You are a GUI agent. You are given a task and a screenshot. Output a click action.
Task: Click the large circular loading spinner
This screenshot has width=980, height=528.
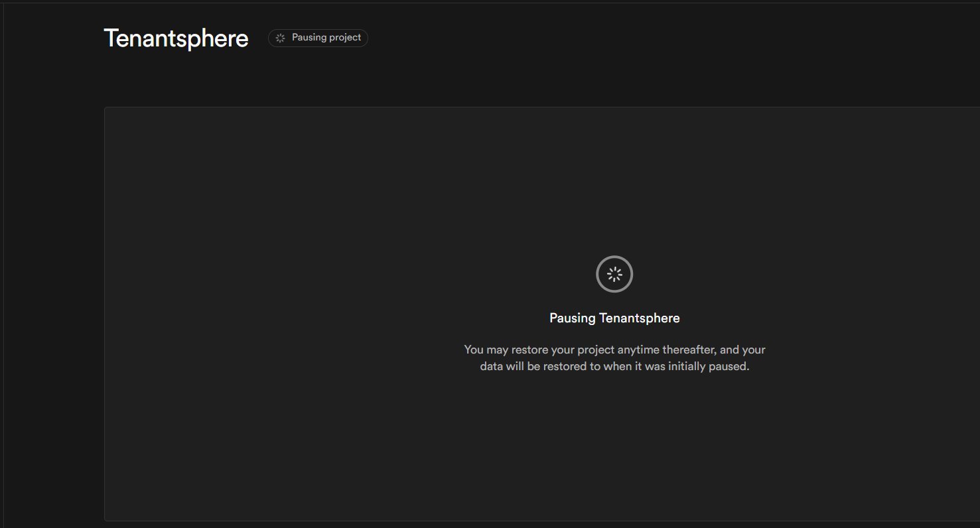pos(614,274)
